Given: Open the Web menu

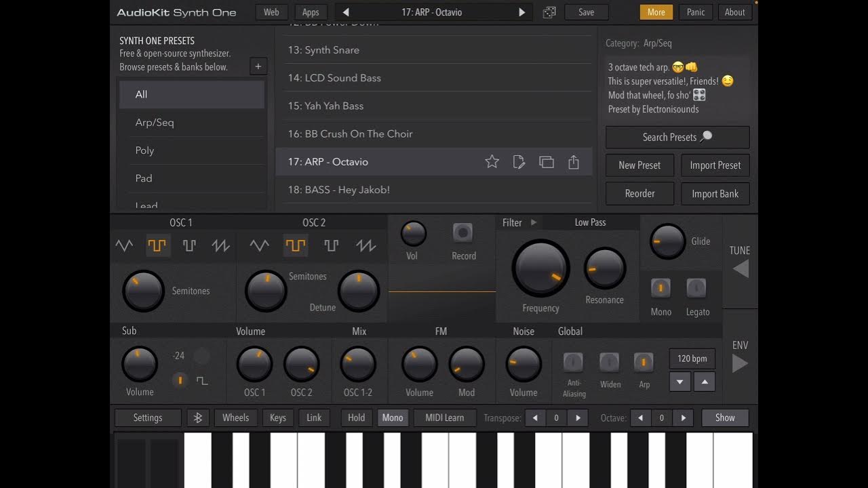Looking at the screenshot, I should pos(271,12).
